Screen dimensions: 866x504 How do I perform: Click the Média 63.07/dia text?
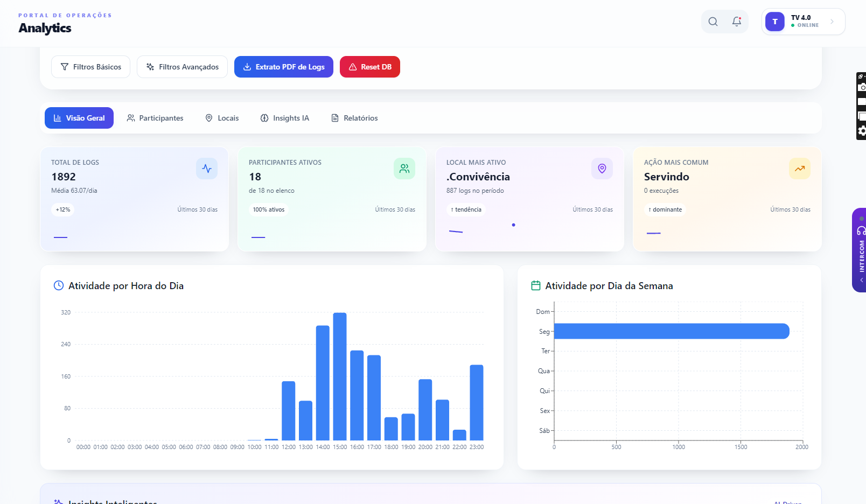74,191
